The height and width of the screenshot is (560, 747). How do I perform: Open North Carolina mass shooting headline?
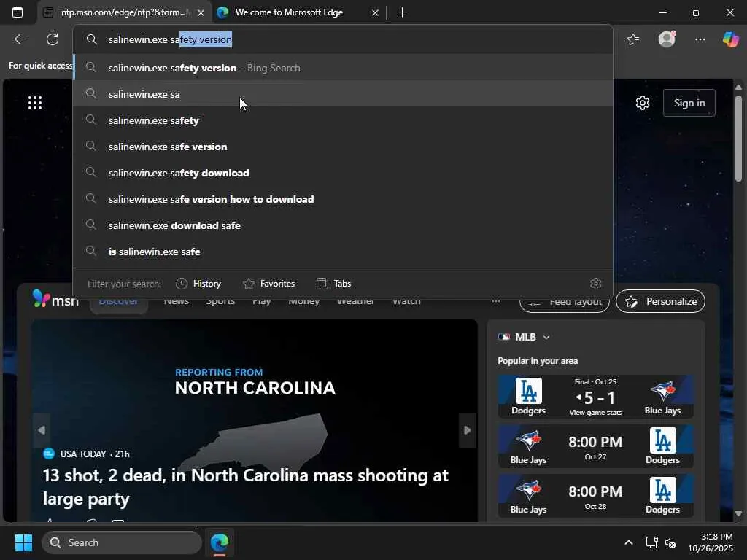245,486
